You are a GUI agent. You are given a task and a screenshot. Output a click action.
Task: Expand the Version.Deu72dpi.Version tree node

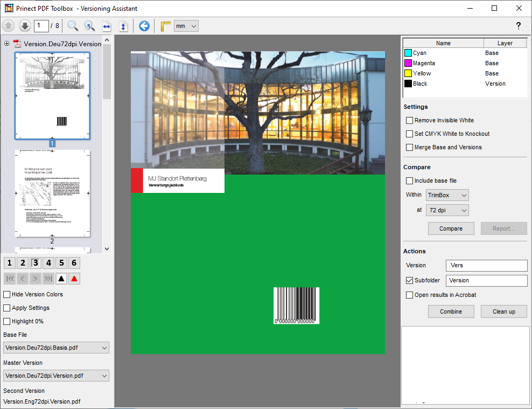tap(7, 44)
